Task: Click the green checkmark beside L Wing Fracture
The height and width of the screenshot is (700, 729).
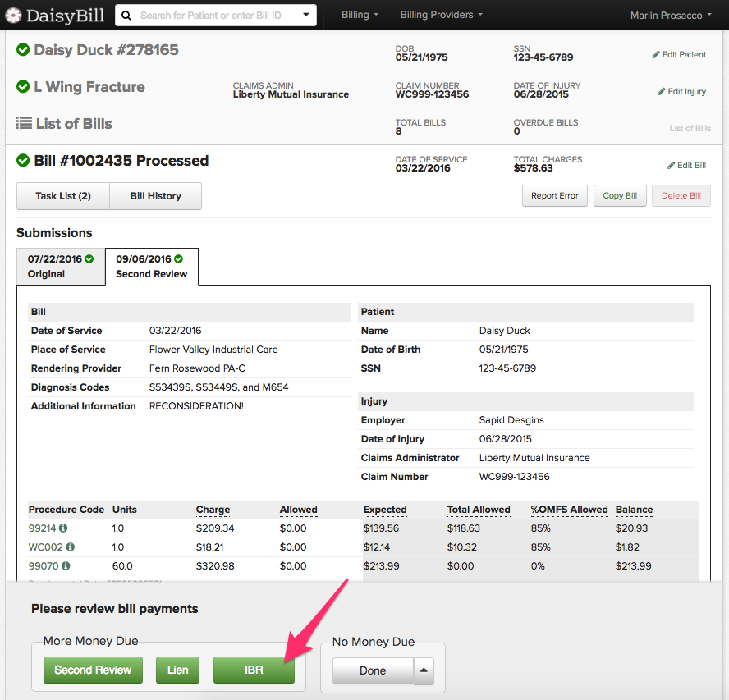Action: [23, 86]
